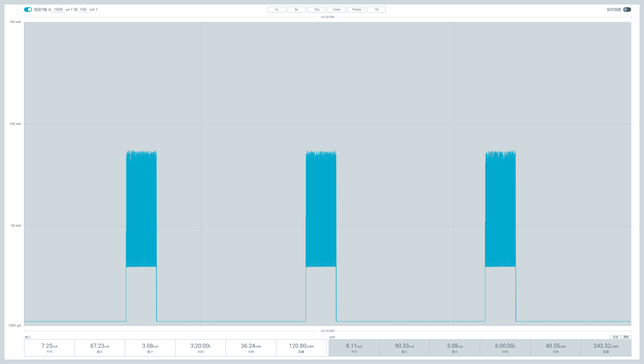Screen dimensions: 644x364
Task: Click the selection energy 243.32mWh readout
Action: (606, 348)
